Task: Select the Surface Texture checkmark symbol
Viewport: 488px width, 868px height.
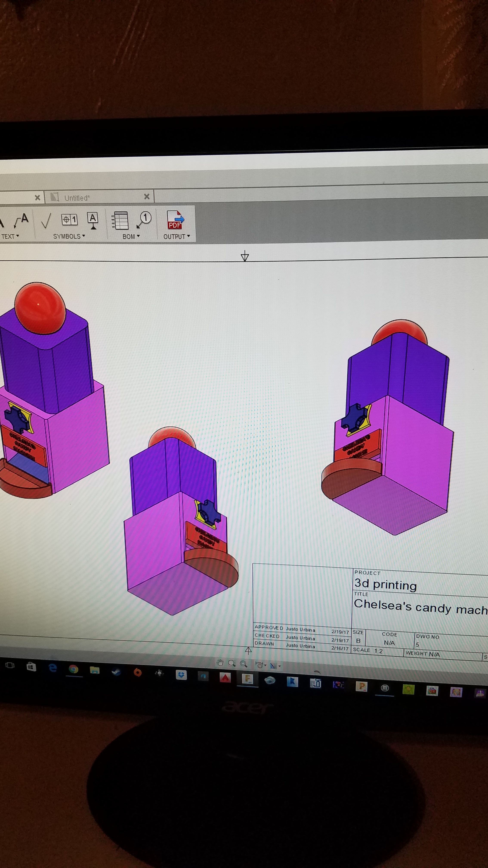Action: pos(46,220)
